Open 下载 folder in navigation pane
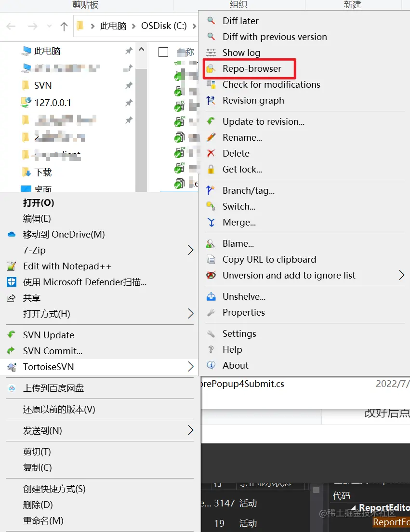Screen dimensions: 410x532 click(x=43, y=172)
